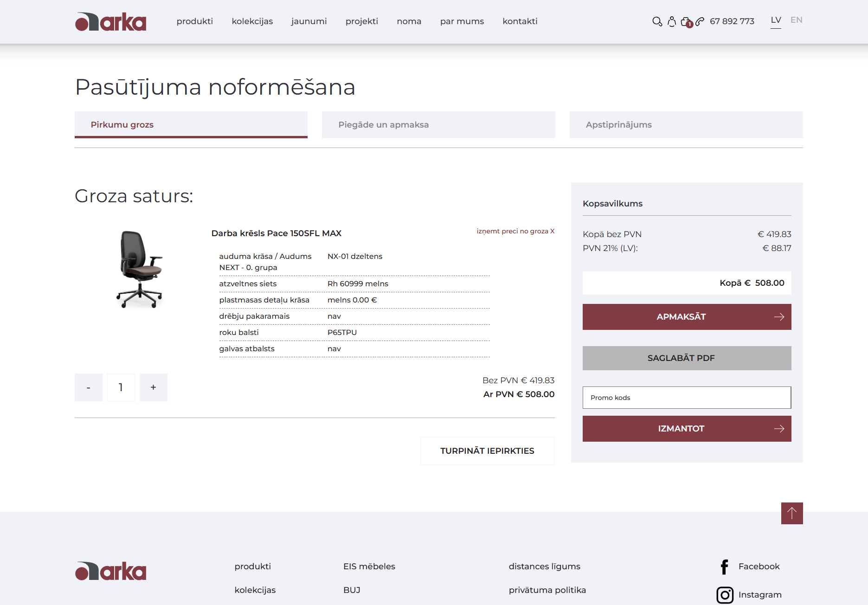Open the Facebook icon in footer
868x605 pixels.
coord(724,566)
